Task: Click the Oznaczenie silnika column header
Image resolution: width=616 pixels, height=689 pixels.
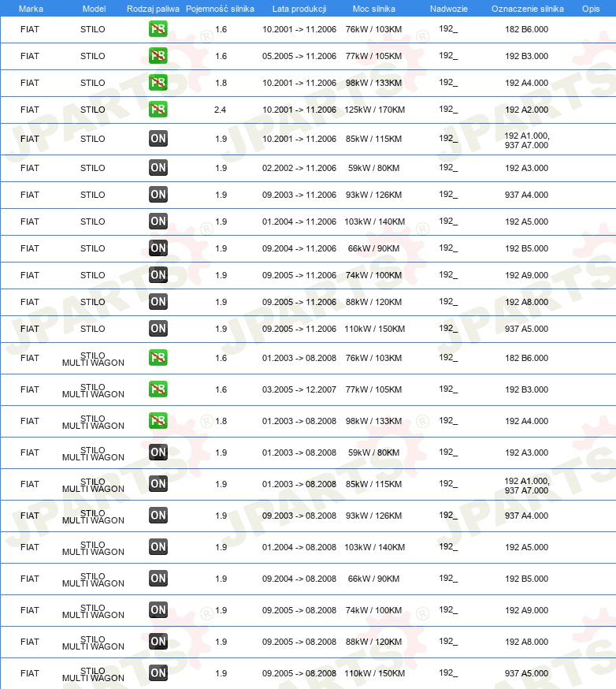Action: [527, 9]
